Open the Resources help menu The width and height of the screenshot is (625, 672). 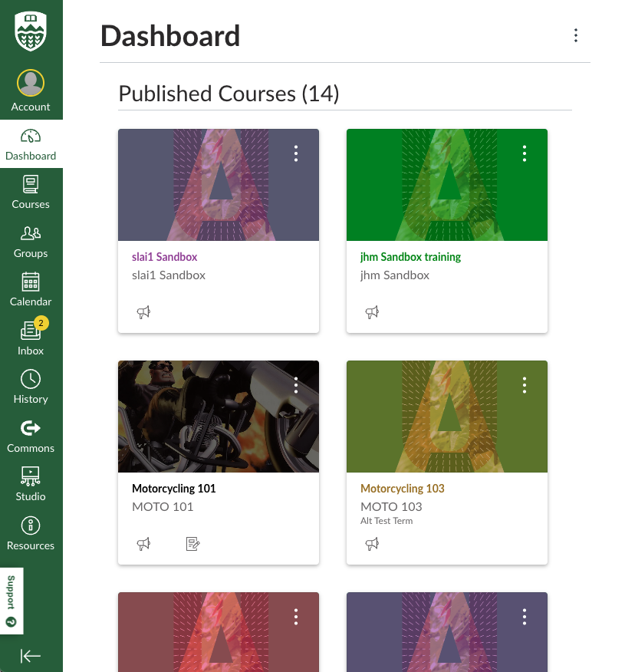(31, 533)
